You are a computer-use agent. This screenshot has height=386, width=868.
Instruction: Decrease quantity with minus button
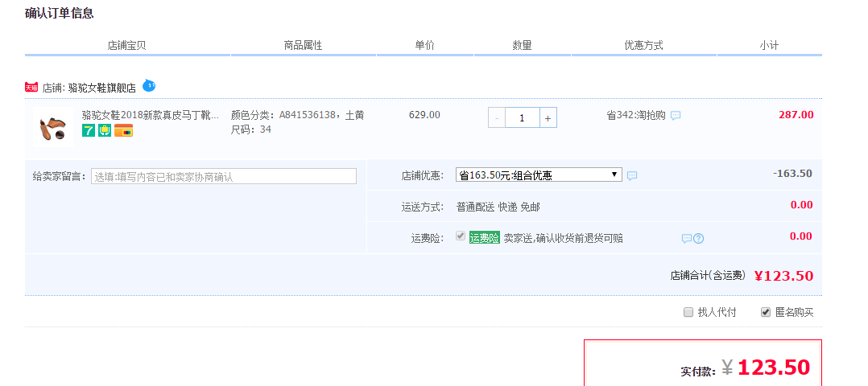[x=497, y=117]
